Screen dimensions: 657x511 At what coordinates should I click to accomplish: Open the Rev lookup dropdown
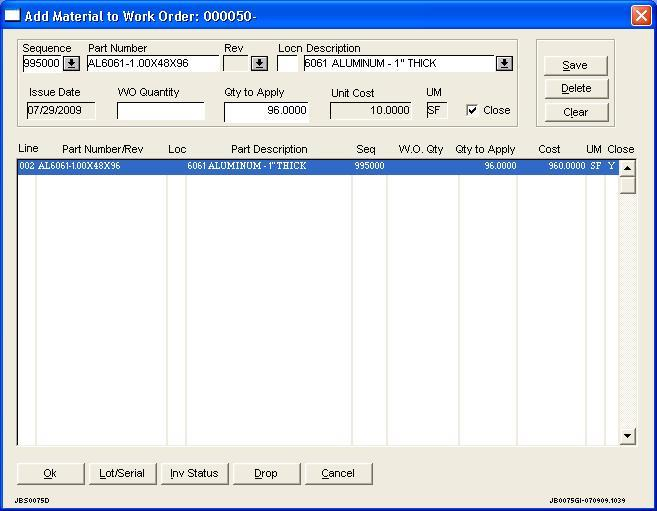pos(259,64)
